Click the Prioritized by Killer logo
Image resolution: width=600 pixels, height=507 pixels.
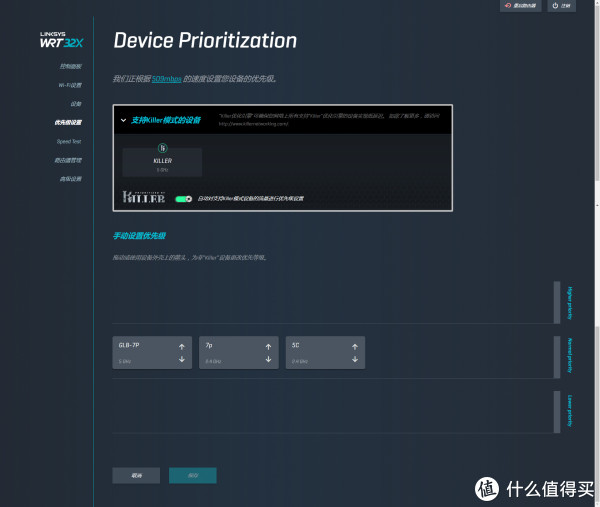pos(143,197)
